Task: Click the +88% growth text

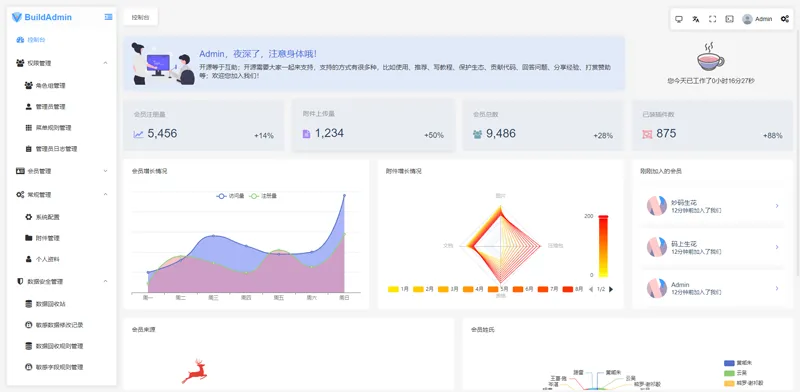Action: [772, 136]
